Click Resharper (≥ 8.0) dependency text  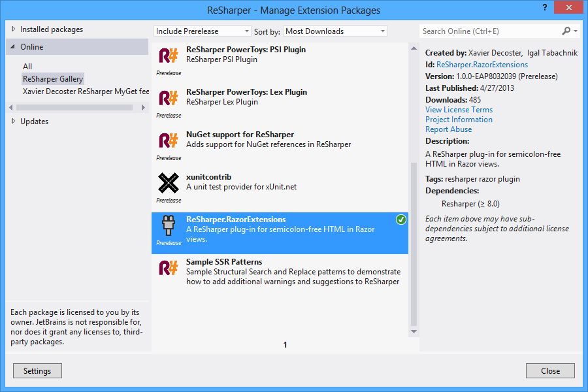[470, 204]
